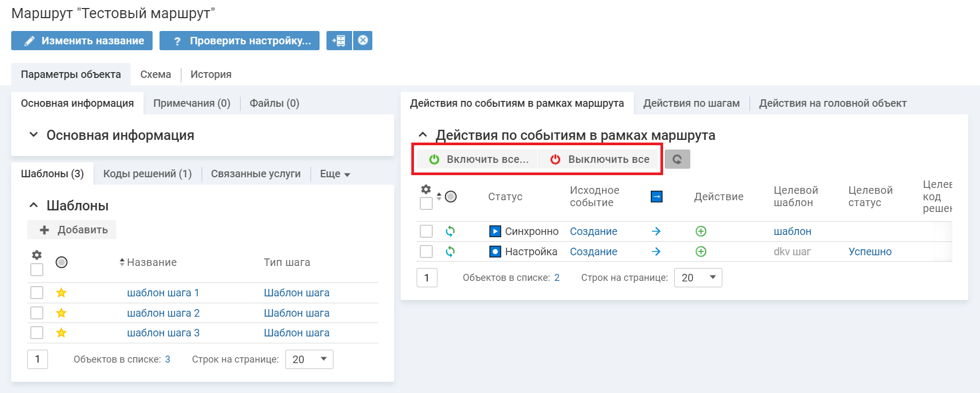Open rows-per-page dropdown in the actions table
Image resolution: width=980 pixels, height=393 pixels.
(x=698, y=278)
